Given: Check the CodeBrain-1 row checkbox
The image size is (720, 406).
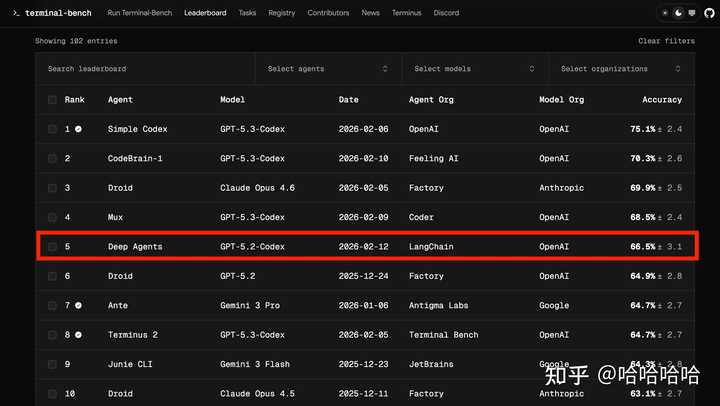Looking at the screenshot, I should (x=52, y=158).
